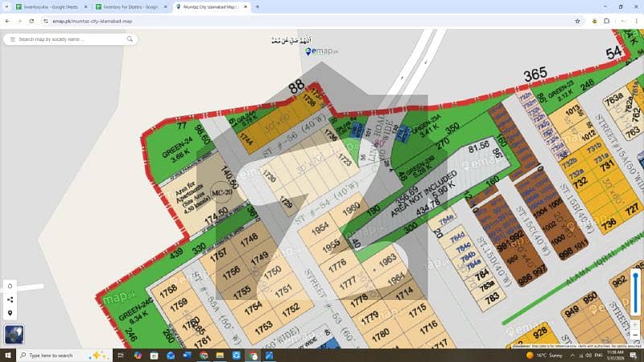This screenshot has height=362, width=644.
Task: Switch to the Inventory for Dealers tab
Action: pyautogui.click(x=125, y=6)
